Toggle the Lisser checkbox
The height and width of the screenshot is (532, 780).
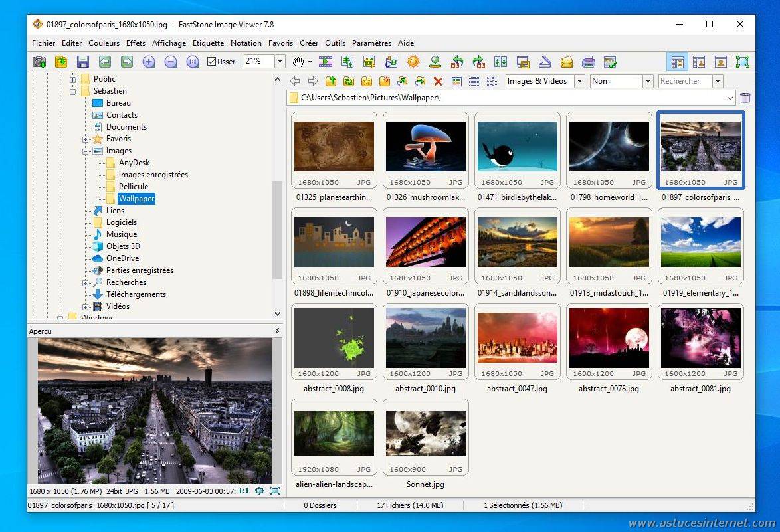point(212,62)
